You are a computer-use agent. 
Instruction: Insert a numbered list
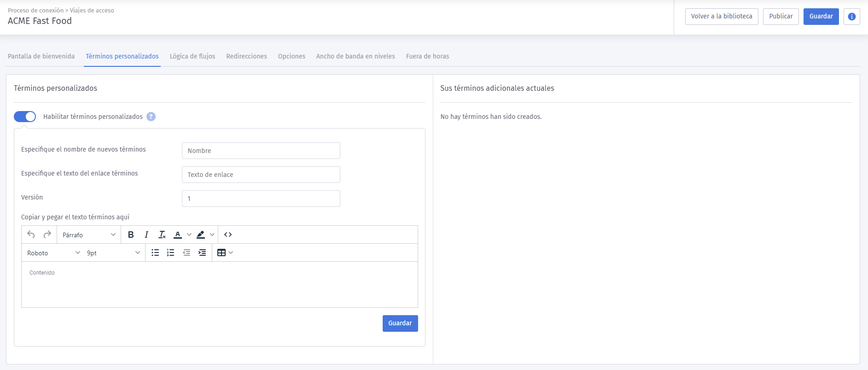click(171, 253)
